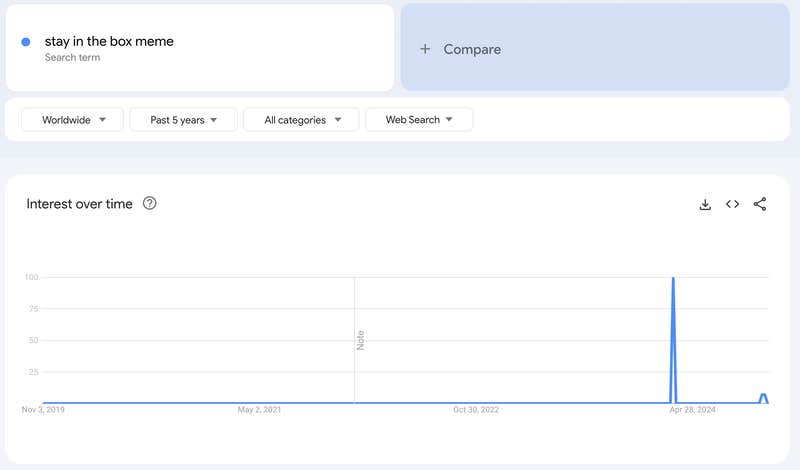Click the Nov 3, 2019 axis label
Image resolution: width=800 pixels, height=470 pixels.
[43, 410]
